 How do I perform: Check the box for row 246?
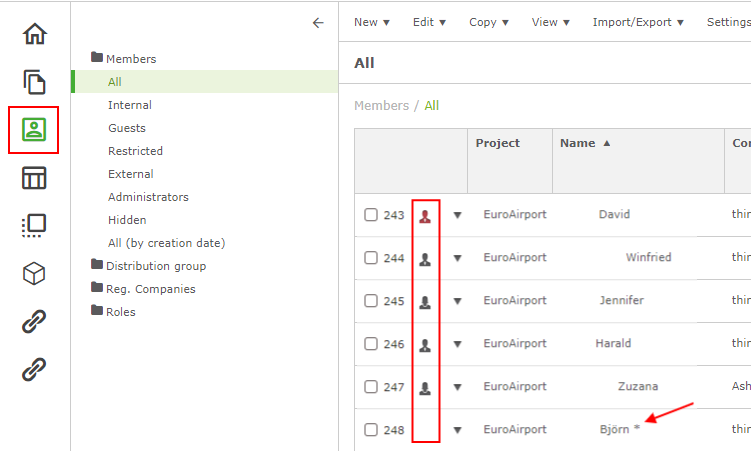pyautogui.click(x=371, y=344)
